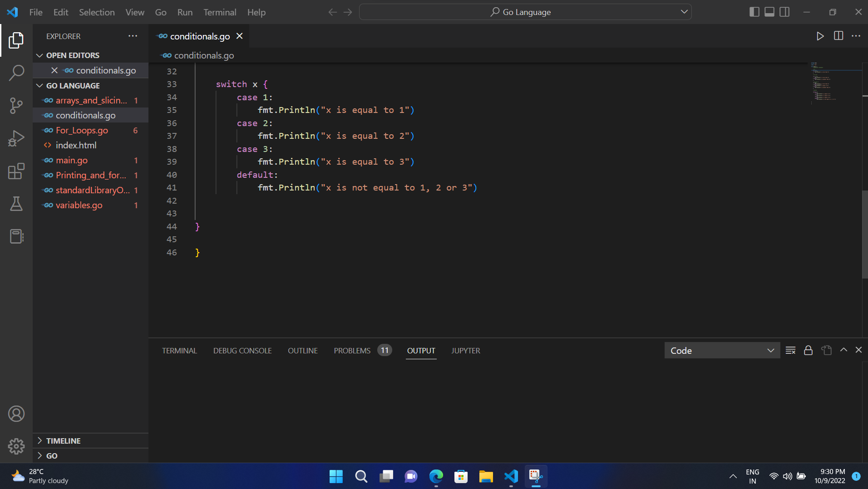Open Microsoft Edge from taskbar
This screenshot has width=868, height=489.
coord(436,476)
